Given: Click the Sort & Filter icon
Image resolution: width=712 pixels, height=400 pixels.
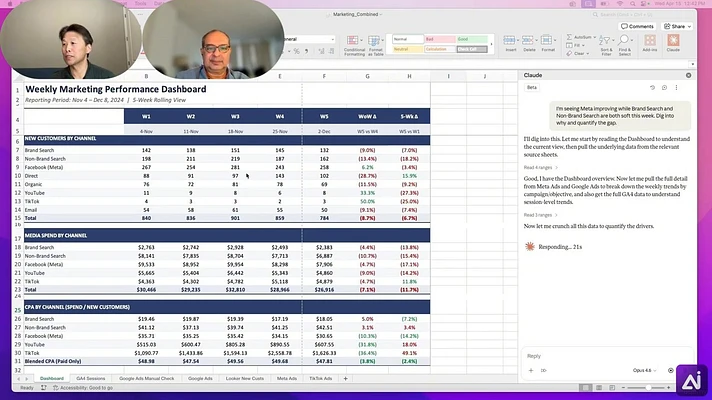Looking at the screenshot, I should tap(605, 40).
